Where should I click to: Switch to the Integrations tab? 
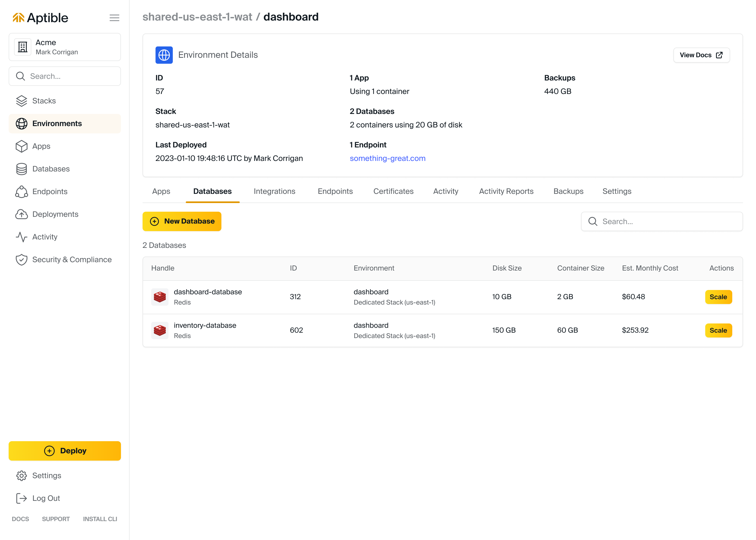pyautogui.click(x=274, y=191)
